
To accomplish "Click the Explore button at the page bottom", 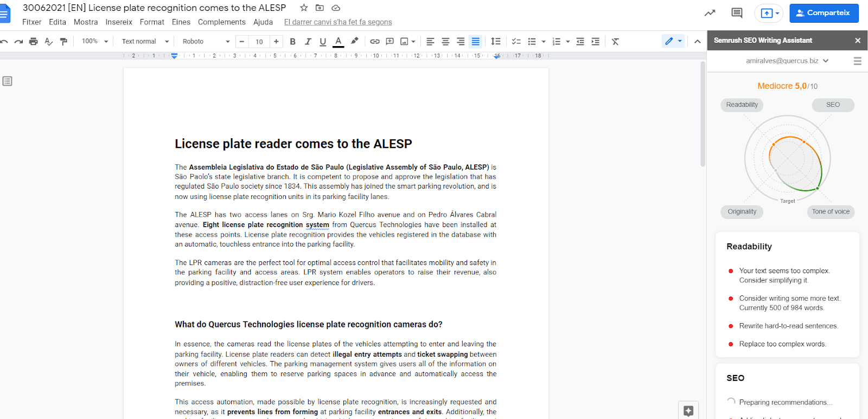I will coord(688,411).
